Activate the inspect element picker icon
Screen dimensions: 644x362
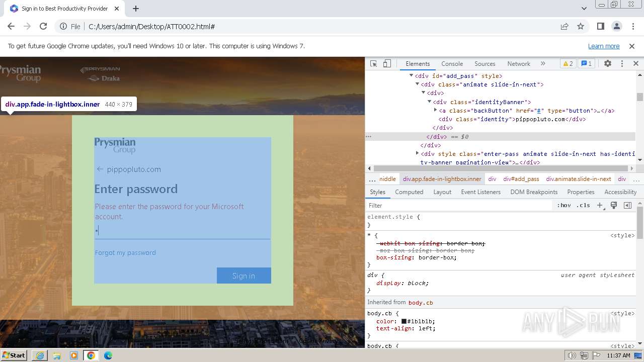pos(373,64)
